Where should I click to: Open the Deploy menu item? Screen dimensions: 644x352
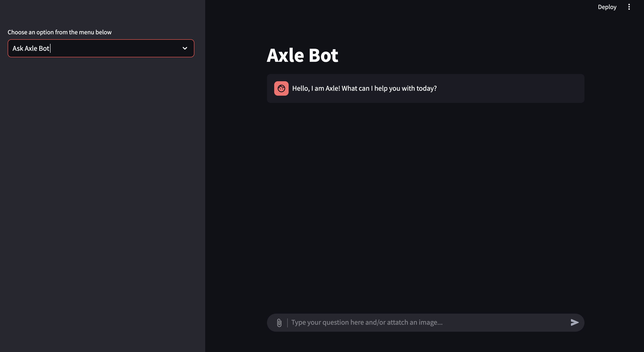607,7
